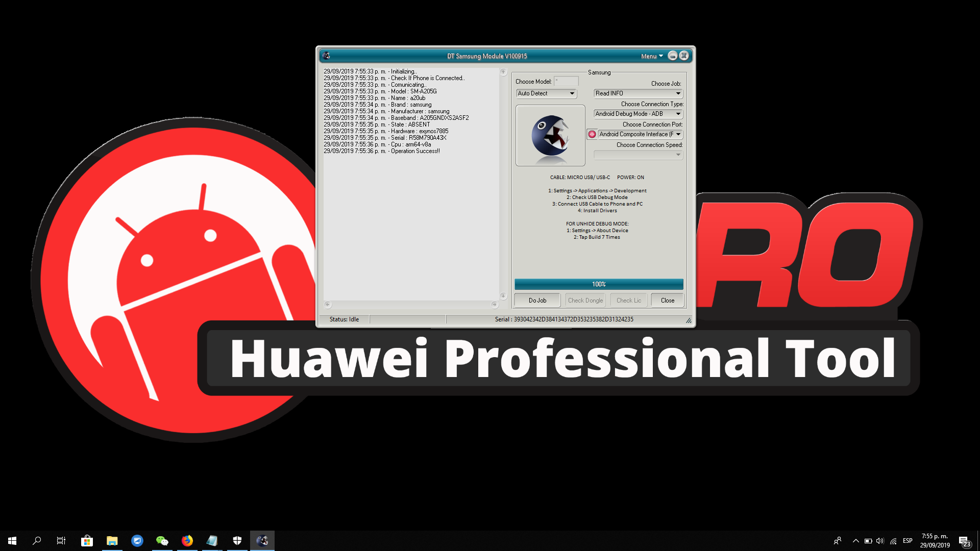Click the 100% progress bar
Viewport: 980px width, 551px height.
[599, 284]
